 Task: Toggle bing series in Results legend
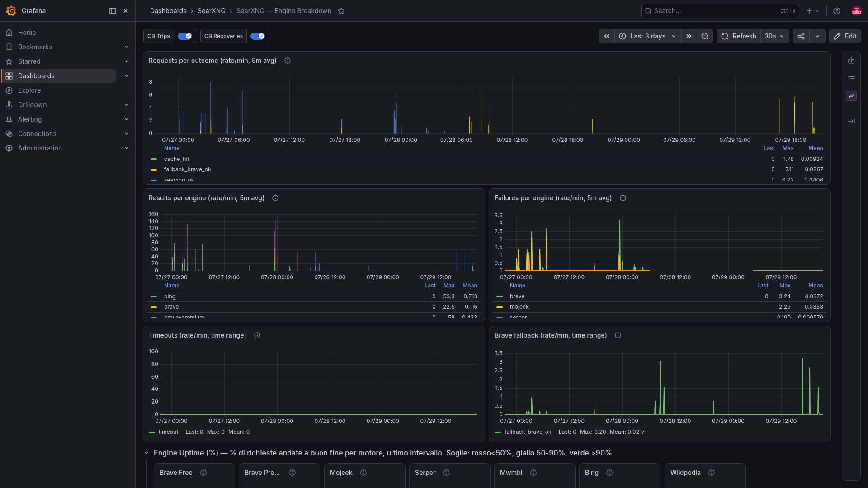(170, 296)
